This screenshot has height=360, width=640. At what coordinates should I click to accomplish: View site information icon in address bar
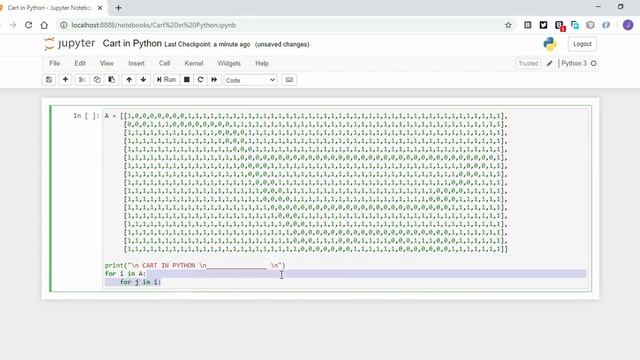click(x=64, y=25)
